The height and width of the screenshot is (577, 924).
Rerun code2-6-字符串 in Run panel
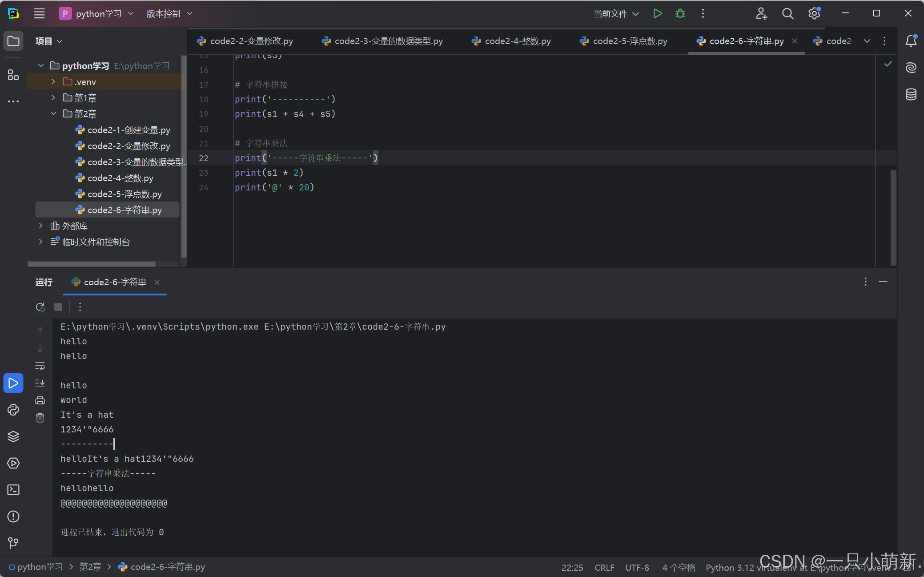40,307
